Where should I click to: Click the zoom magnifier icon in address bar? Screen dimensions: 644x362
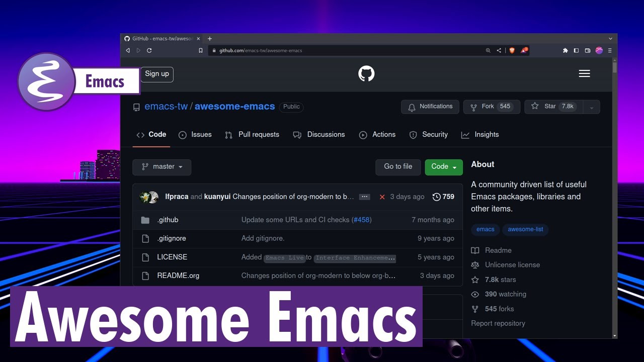pos(488,50)
